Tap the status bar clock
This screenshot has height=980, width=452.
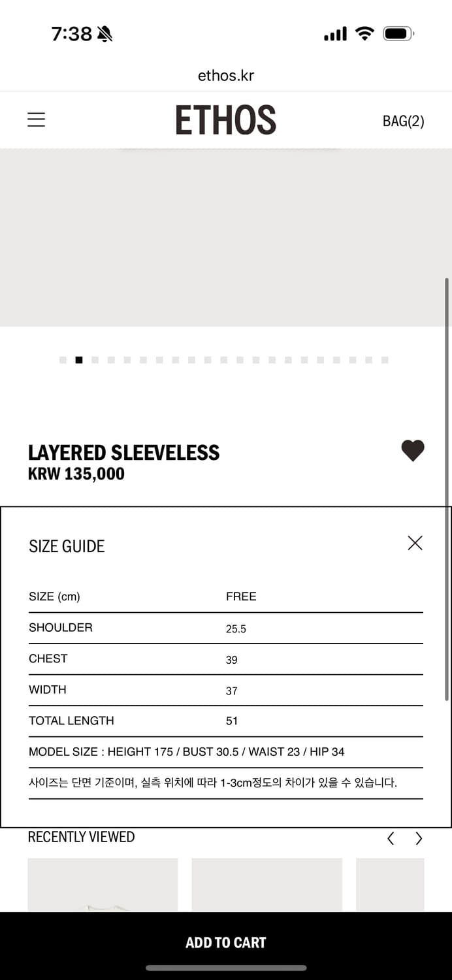pos(72,34)
